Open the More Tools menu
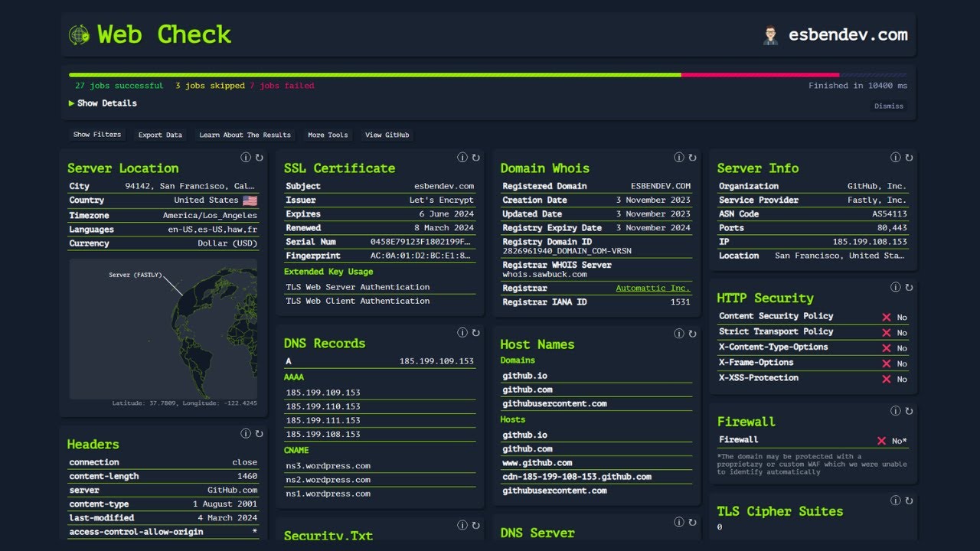This screenshot has height=551, width=980. pos(328,134)
